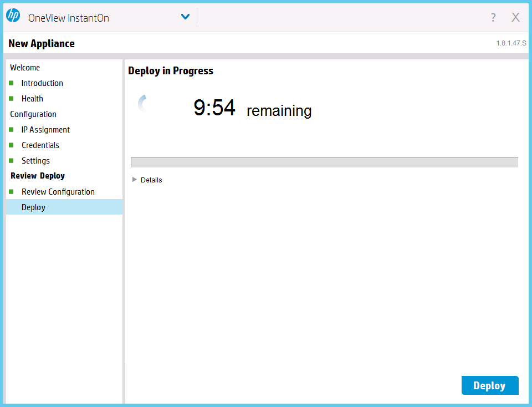532x407 pixels.
Task: Click the blue Deploy button
Action: pyautogui.click(x=489, y=385)
